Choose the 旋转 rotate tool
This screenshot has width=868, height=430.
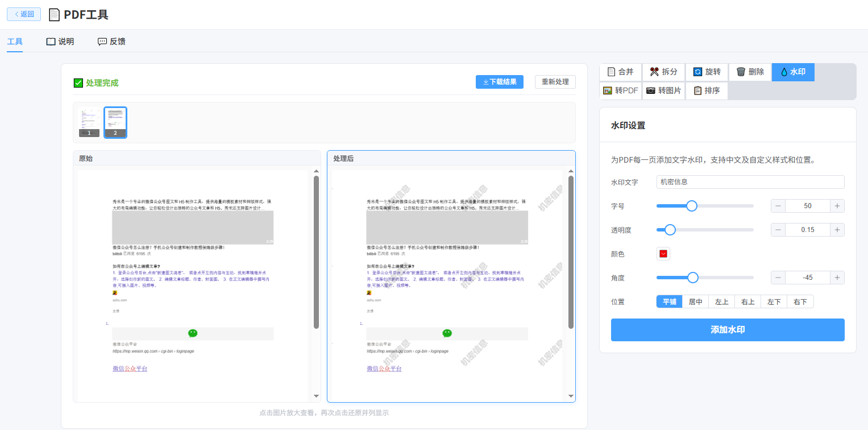point(707,72)
